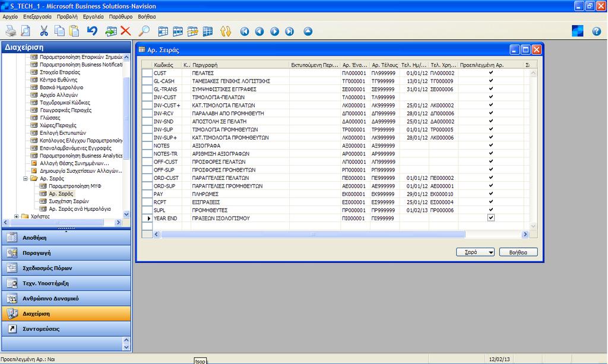Click the Insert new record icon
The image size is (608, 364).
111,31
